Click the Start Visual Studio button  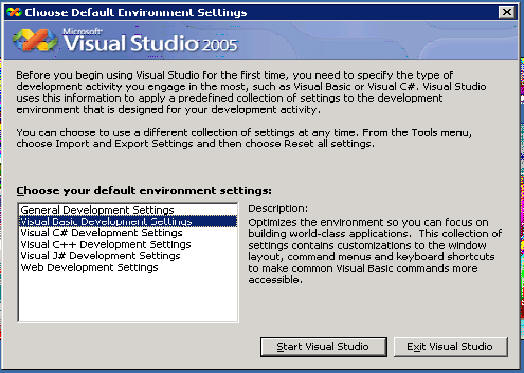[323, 347]
